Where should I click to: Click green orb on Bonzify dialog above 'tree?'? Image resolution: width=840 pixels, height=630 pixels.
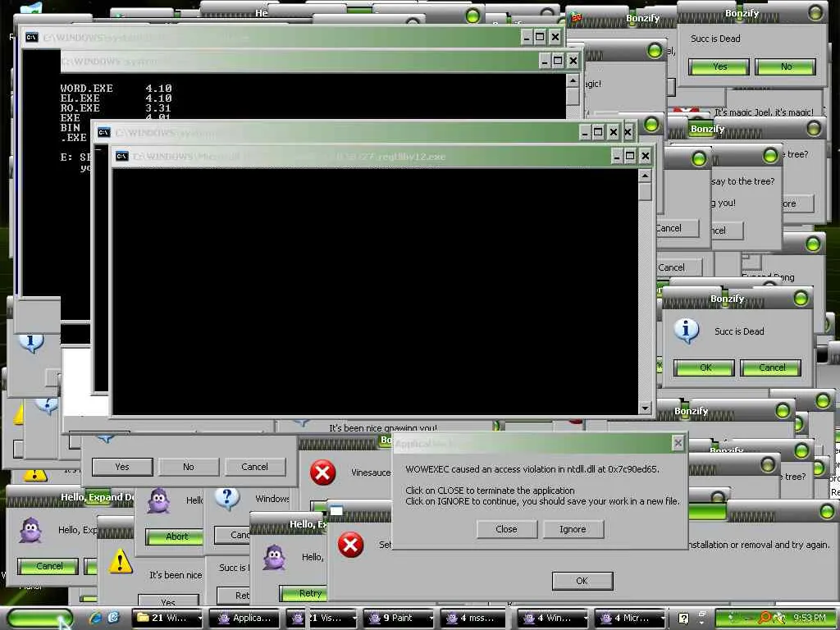(x=814, y=128)
